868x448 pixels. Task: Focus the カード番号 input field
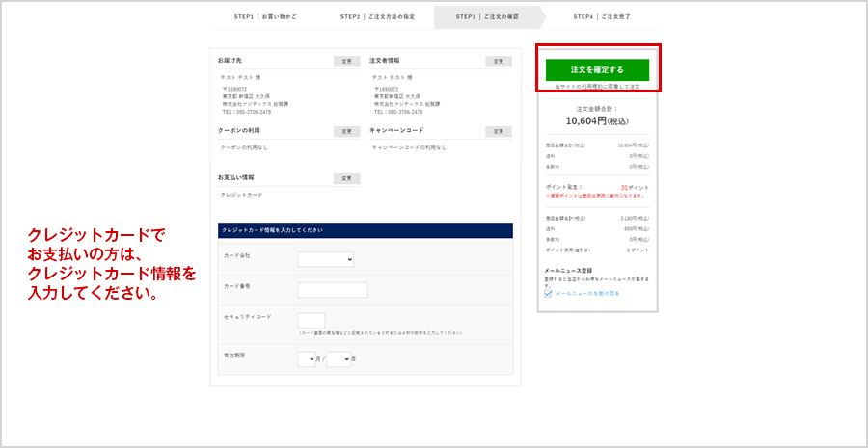(333, 290)
